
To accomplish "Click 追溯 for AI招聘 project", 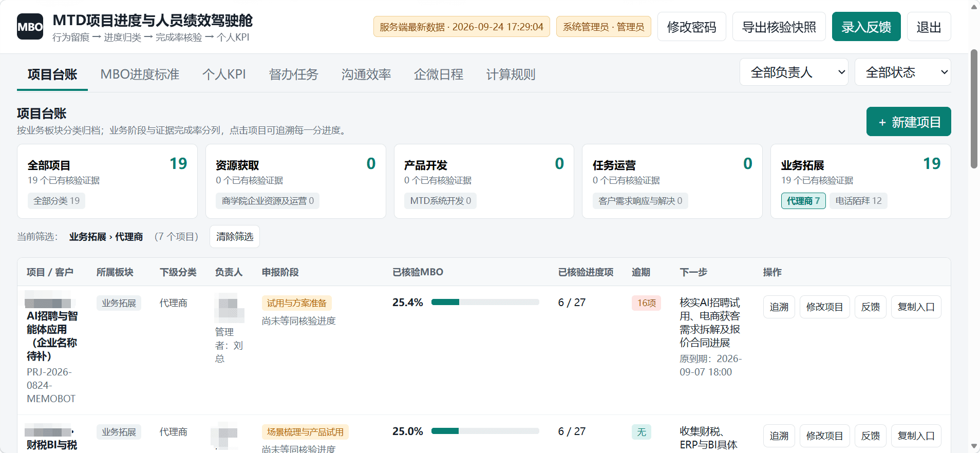I will click(x=779, y=307).
